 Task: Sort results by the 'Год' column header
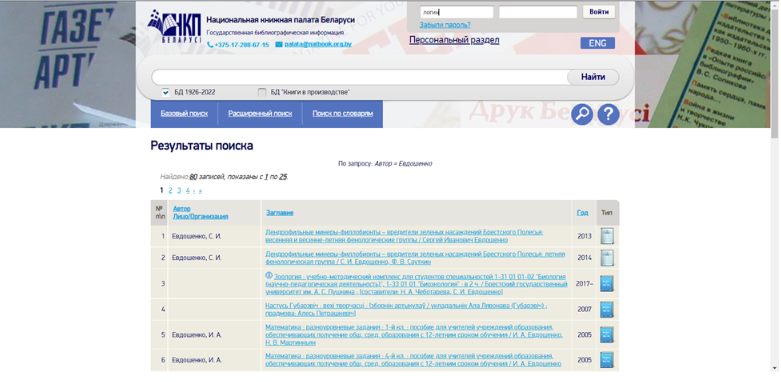[x=582, y=213]
